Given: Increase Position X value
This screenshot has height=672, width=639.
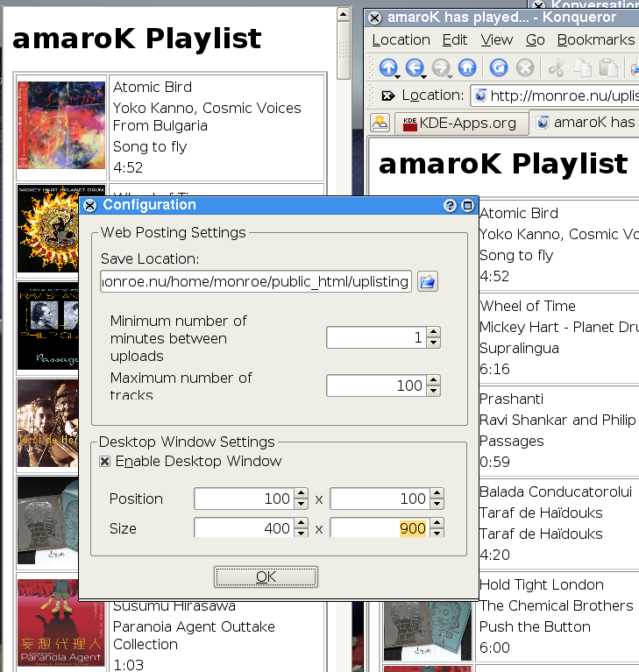Looking at the screenshot, I should point(301,493).
